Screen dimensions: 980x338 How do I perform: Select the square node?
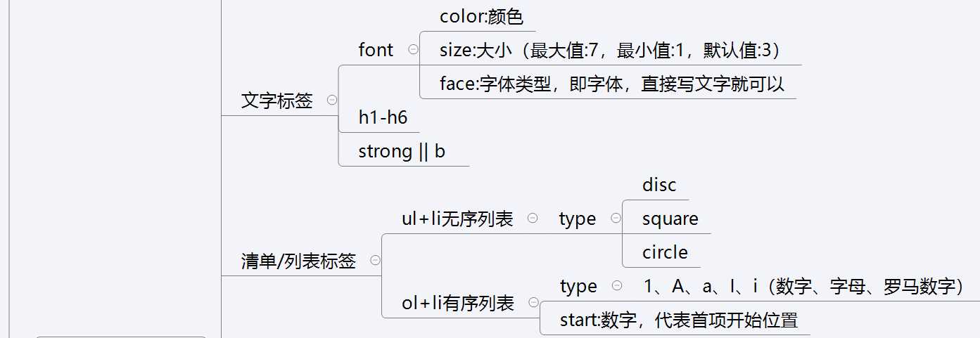pos(670,219)
